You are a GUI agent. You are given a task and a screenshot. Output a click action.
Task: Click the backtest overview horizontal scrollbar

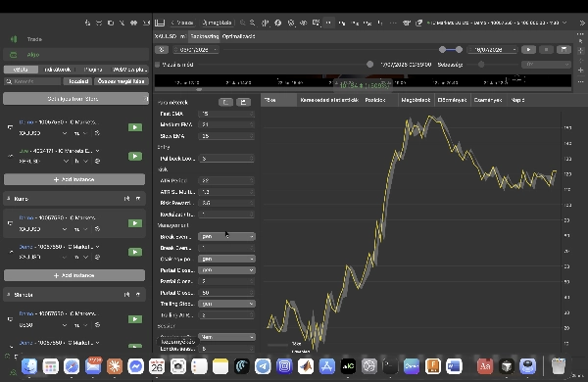[x=199, y=89]
